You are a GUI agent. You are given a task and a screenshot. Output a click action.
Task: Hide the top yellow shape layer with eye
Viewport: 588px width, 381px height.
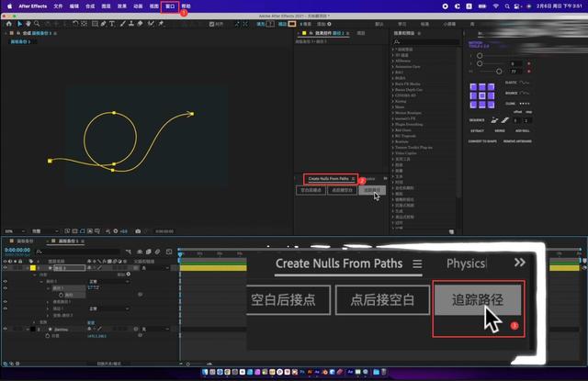[6, 268]
